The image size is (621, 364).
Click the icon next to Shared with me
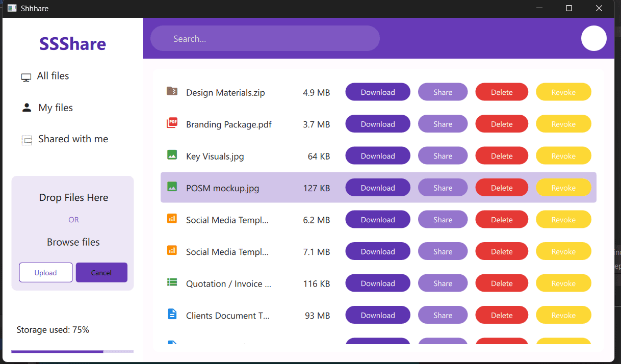[27, 140]
